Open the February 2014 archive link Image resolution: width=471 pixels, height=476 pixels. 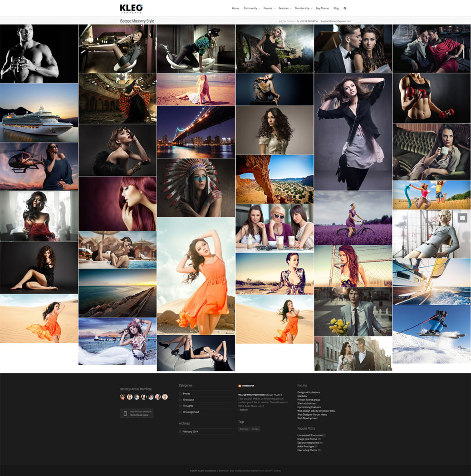click(x=190, y=431)
